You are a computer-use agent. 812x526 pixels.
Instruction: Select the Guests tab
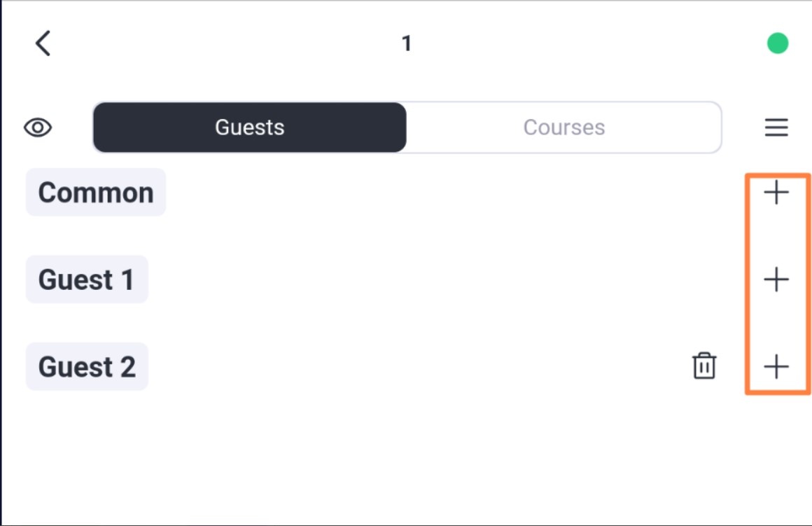[250, 127]
